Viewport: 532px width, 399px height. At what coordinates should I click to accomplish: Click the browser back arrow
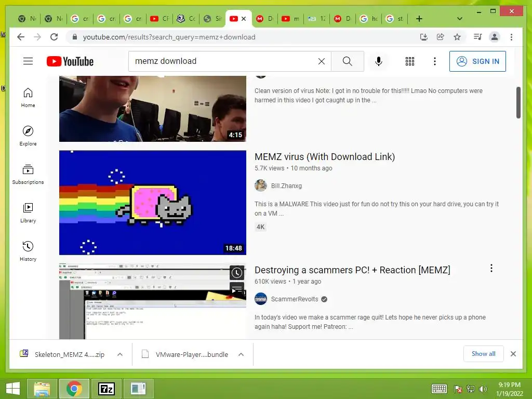pos(21,37)
